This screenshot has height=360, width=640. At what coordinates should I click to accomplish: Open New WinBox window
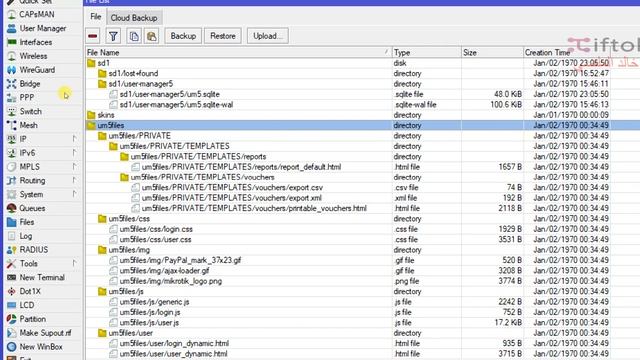41,347
